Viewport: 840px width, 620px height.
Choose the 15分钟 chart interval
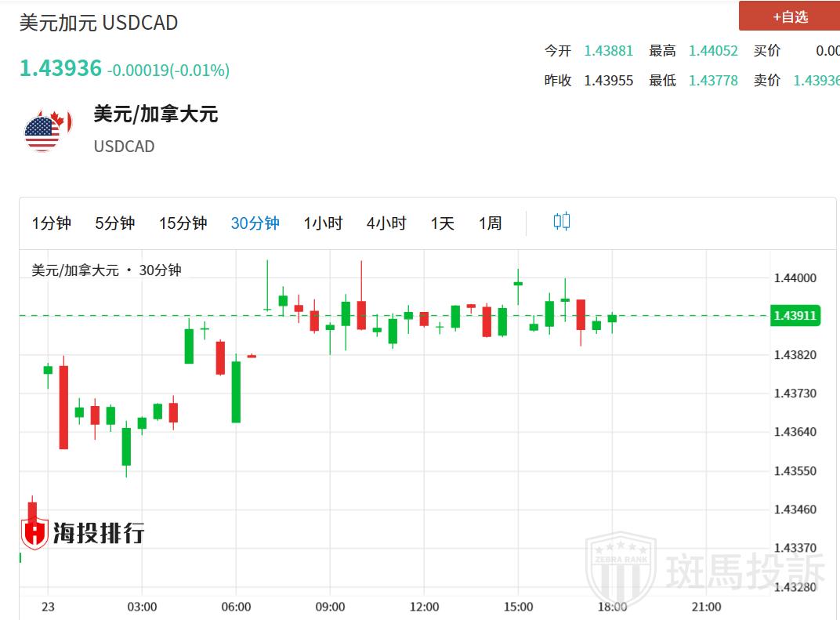click(183, 223)
